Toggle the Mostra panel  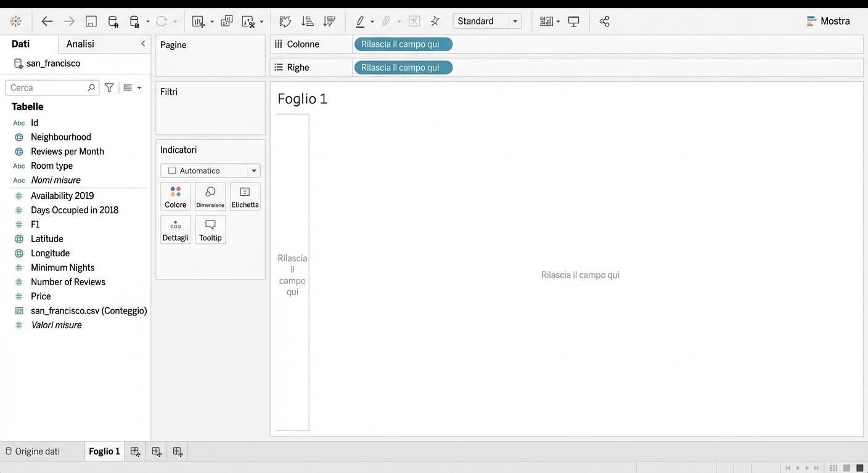828,21
